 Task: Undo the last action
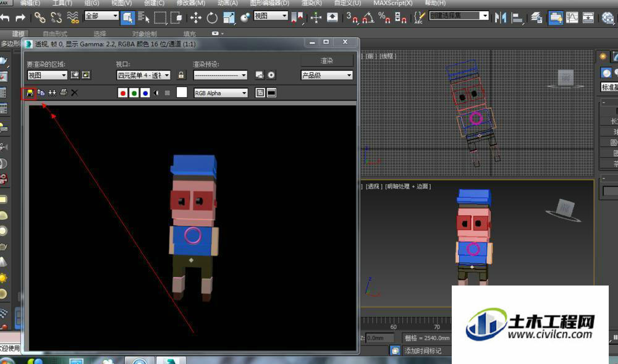(x=5, y=18)
